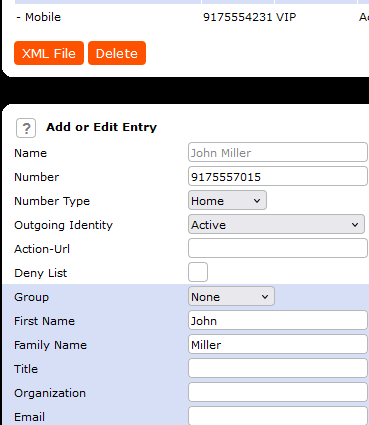Expand the Outgoing Identity dropdown
The height and width of the screenshot is (425, 369).
[276, 224]
